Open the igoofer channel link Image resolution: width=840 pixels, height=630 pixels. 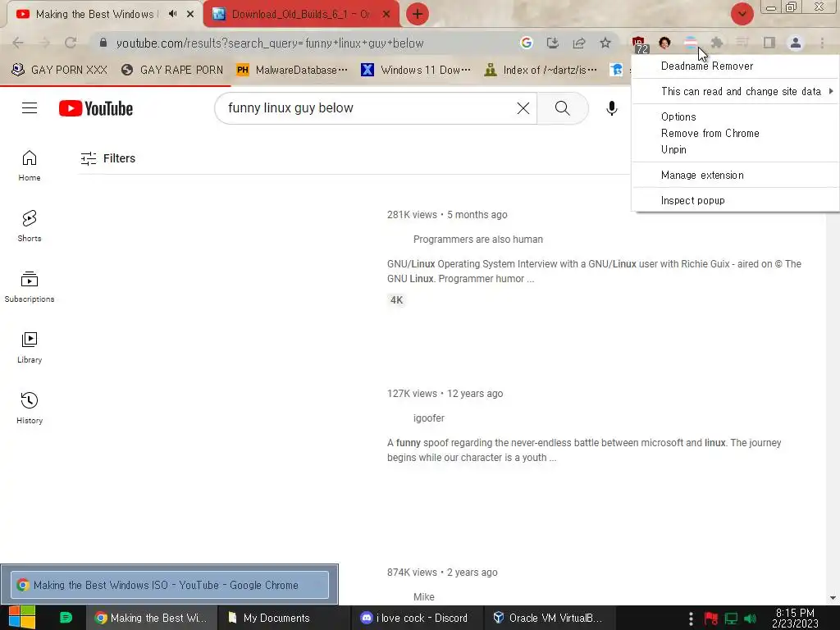(x=428, y=418)
